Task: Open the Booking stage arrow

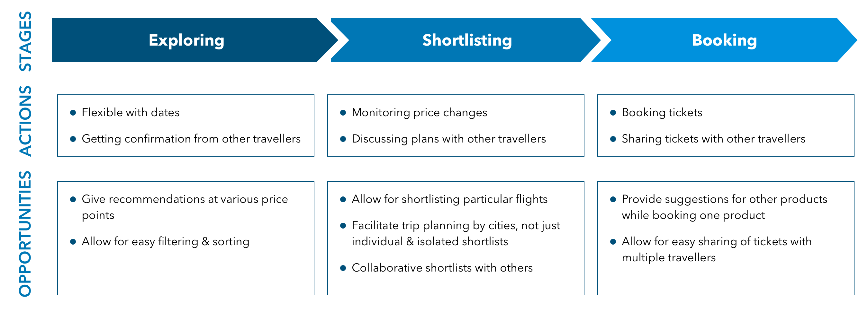Action: 724,40
